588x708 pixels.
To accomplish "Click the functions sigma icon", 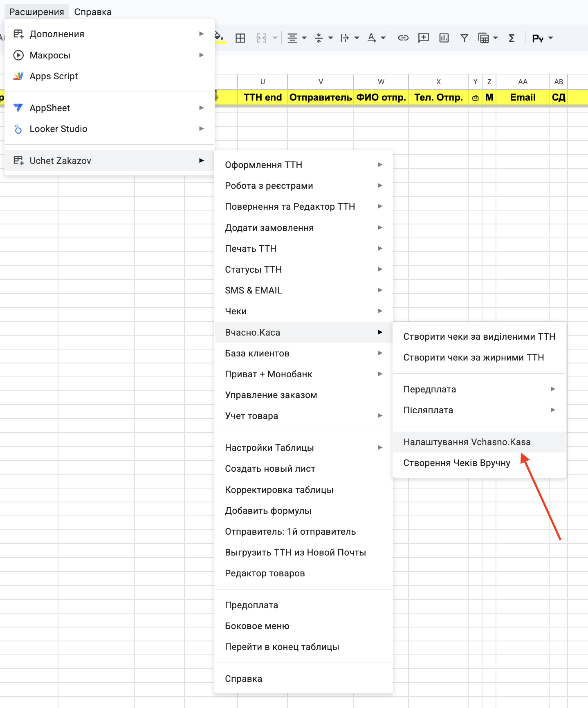I will (x=512, y=38).
